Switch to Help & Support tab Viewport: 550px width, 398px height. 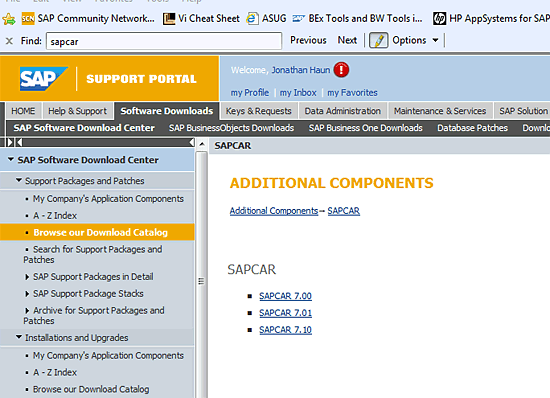coord(78,111)
